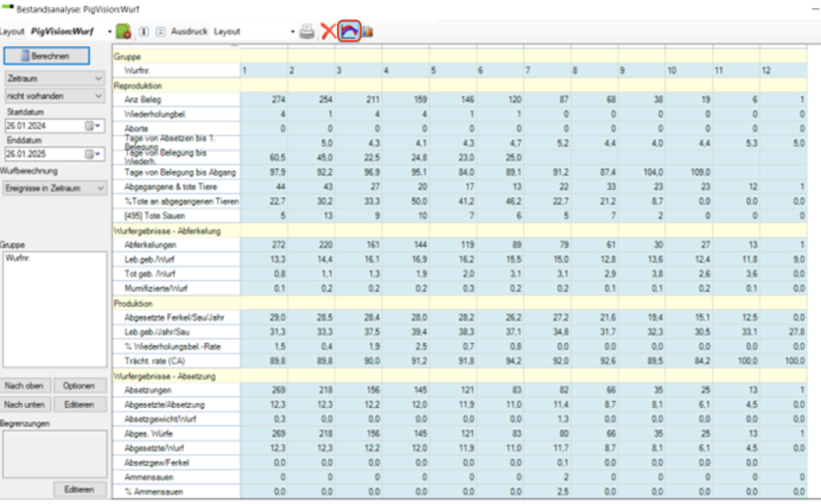Image resolution: width=821 pixels, height=504 pixels.
Task: Click Tage von Belegung bis Abgang value 109,0
Action: point(700,172)
